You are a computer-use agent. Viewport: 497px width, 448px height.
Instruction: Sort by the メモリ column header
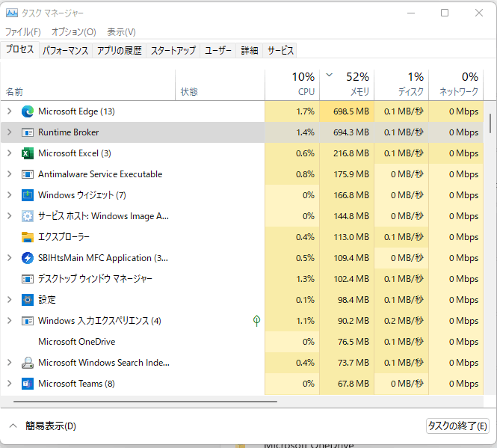(347, 85)
